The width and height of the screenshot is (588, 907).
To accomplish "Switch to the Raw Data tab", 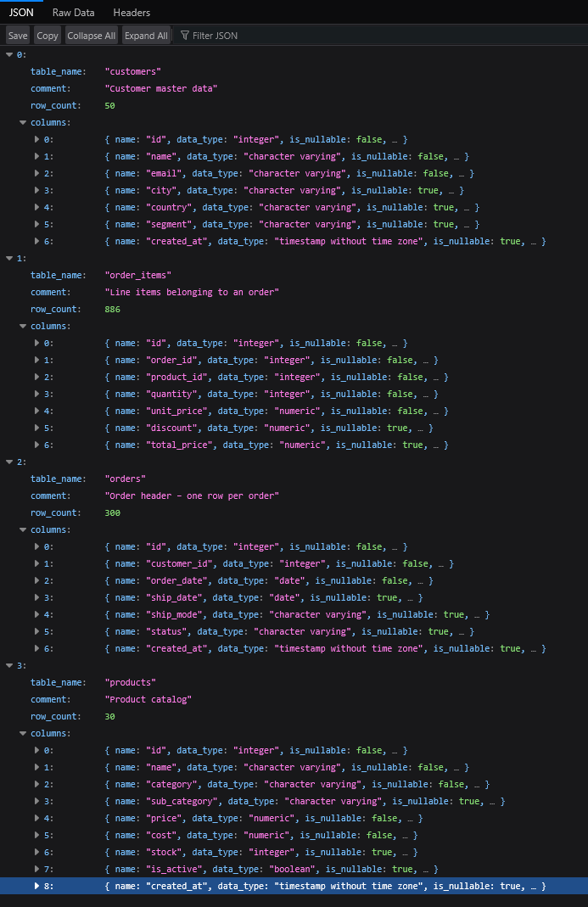I will [73, 13].
